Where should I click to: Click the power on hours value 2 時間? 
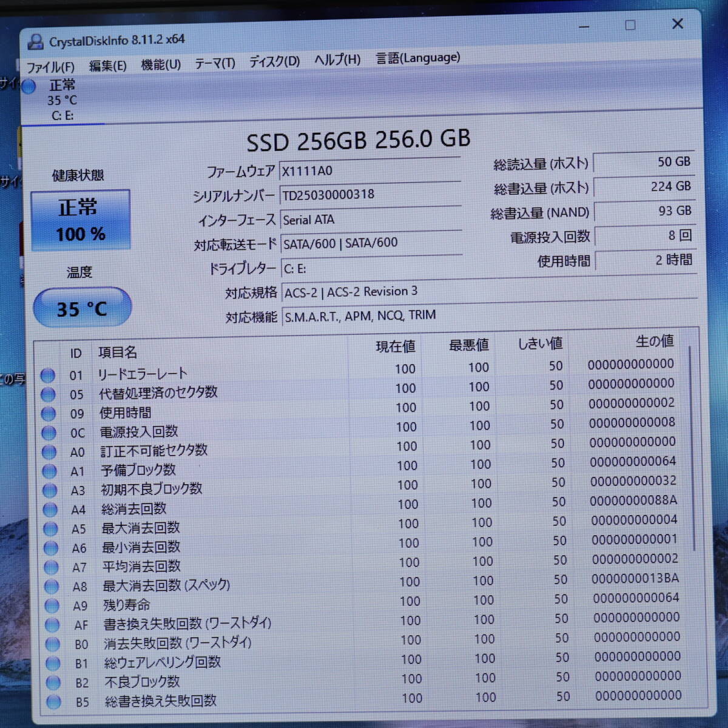(x=645, y=260)
